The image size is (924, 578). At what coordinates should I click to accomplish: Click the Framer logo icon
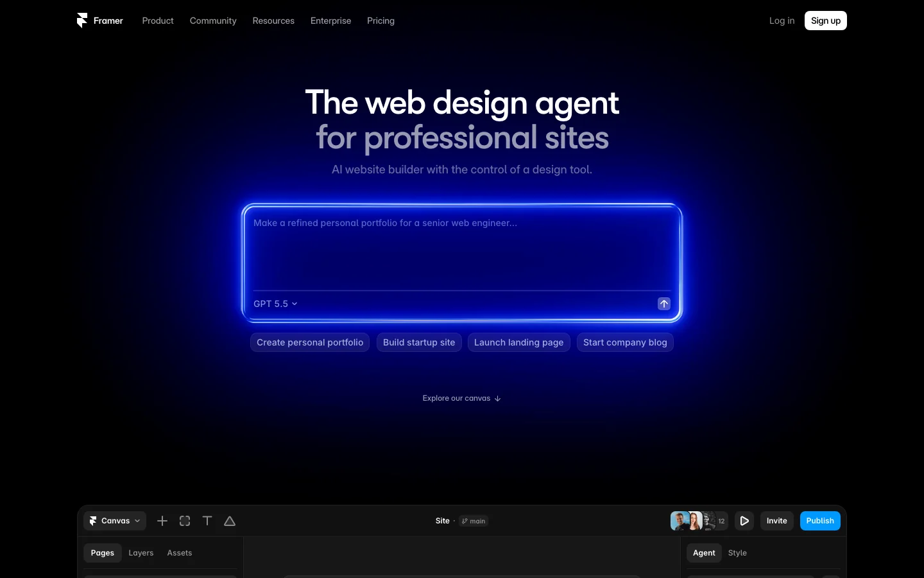[82, 21]
